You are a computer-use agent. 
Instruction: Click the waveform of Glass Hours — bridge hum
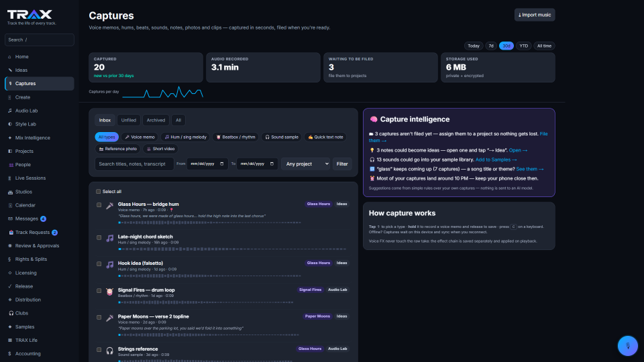pyautogui.click(x=209, y=223)
